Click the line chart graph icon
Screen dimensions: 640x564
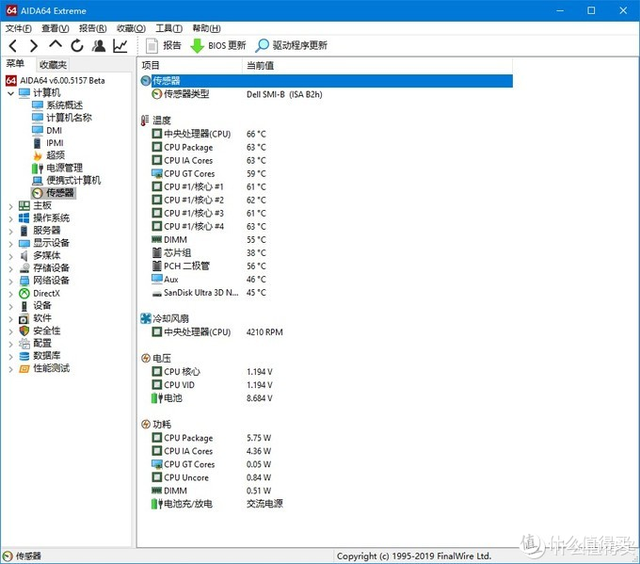(120, 46)
